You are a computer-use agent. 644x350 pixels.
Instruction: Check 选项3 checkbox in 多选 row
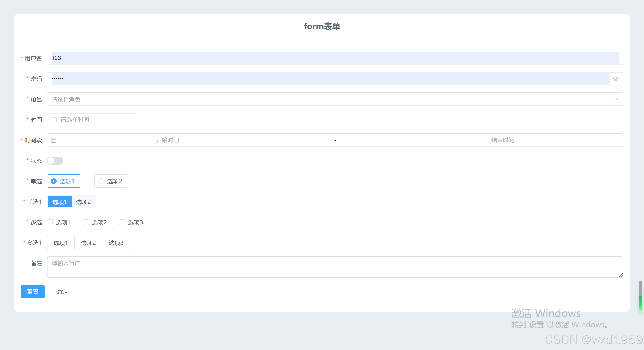point(122,222)
